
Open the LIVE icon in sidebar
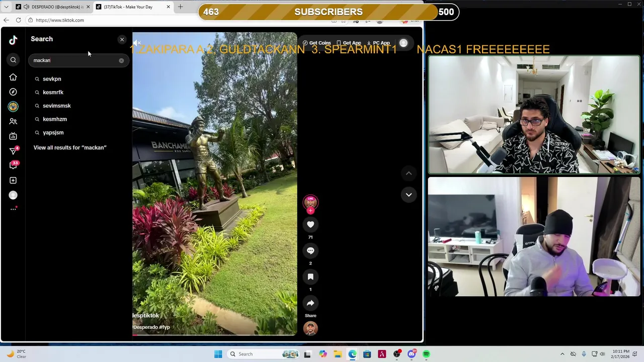click(x=13, y=136)
